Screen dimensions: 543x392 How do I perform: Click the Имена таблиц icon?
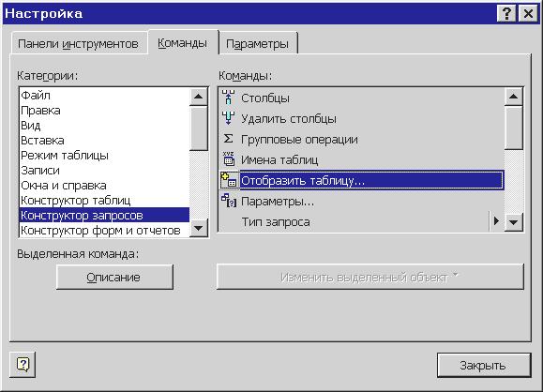tap(228, 159)
